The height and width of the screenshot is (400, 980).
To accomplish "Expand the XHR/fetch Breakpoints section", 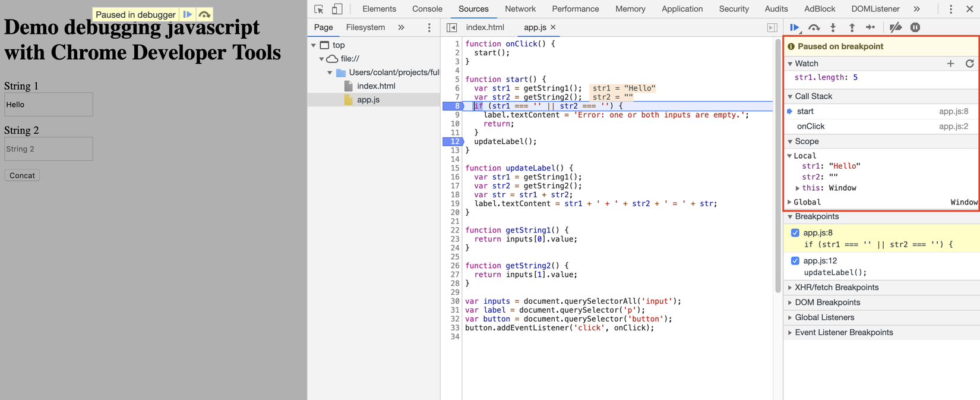I will (836, 288).
